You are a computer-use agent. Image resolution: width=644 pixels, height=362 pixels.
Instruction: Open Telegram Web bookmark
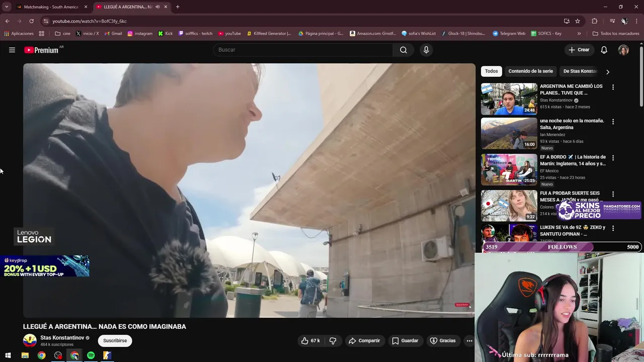pos(509,34)
